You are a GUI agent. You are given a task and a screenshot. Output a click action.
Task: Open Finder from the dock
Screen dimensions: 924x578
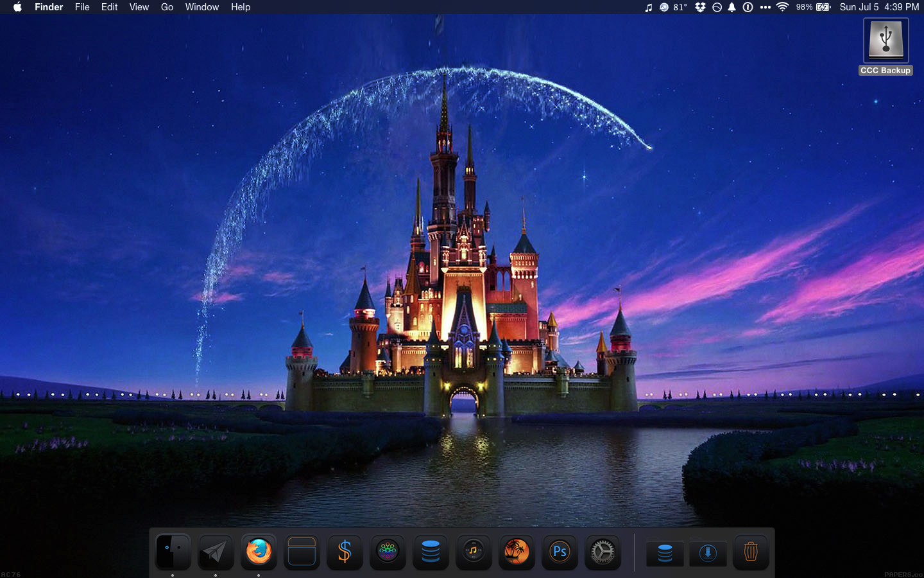coord(173,552)
